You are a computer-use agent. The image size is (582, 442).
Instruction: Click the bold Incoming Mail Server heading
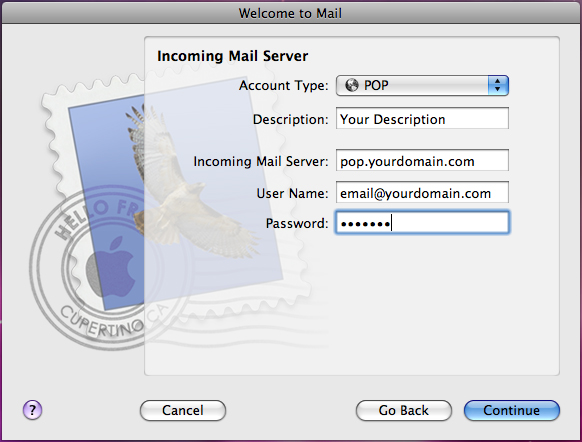pyautogui.click(x=232, y=56)
